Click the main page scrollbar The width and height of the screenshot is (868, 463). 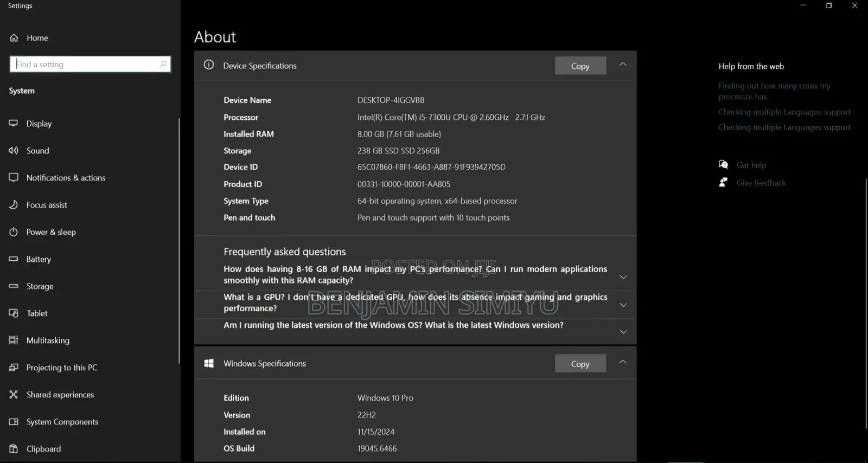866,303
